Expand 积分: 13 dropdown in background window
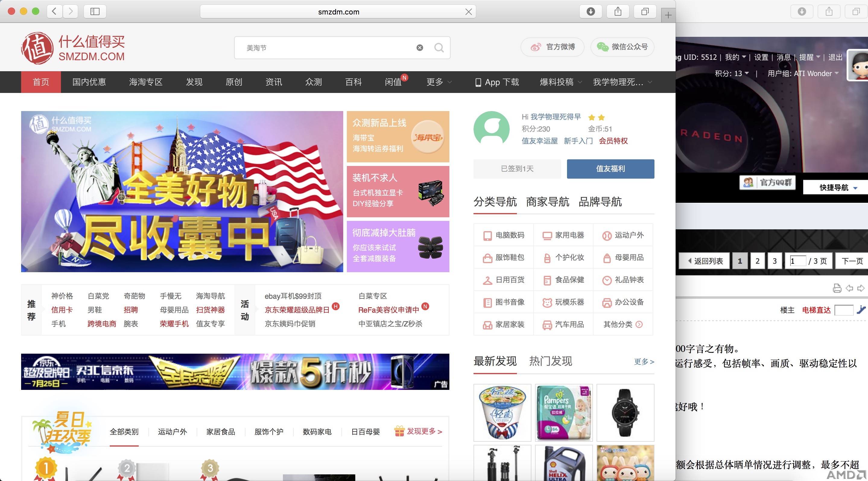Screen dimensions: 868x481 [x=732, y=74]
